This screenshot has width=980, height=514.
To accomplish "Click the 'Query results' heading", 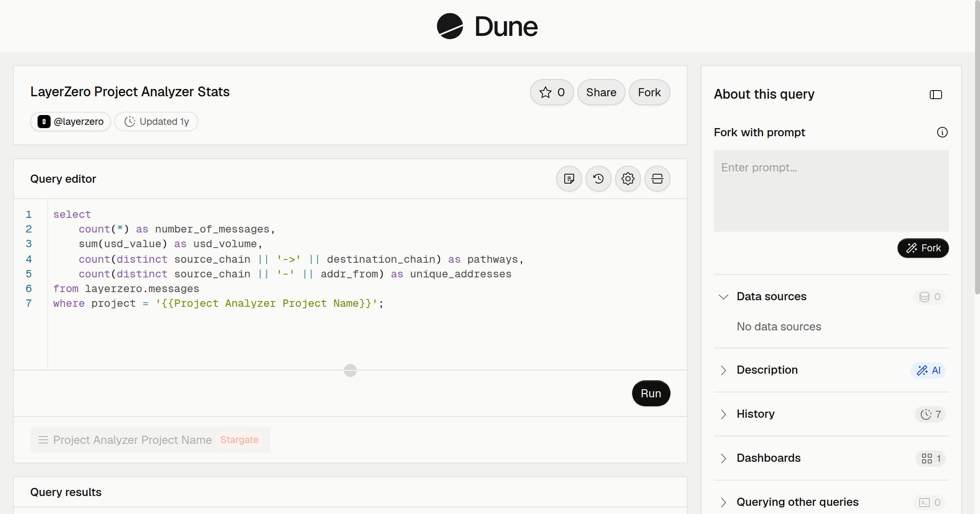I will pos(66,492).
